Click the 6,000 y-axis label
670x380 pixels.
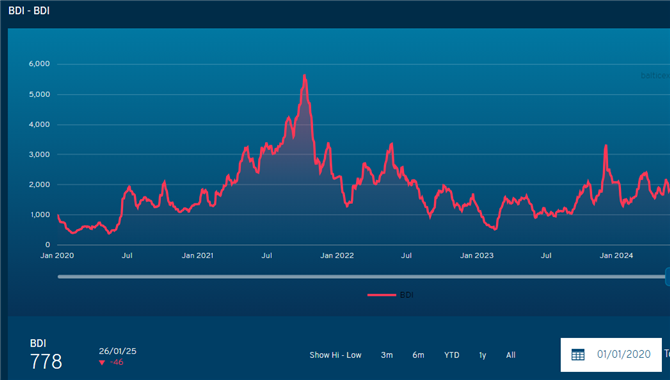click(39, 64)
